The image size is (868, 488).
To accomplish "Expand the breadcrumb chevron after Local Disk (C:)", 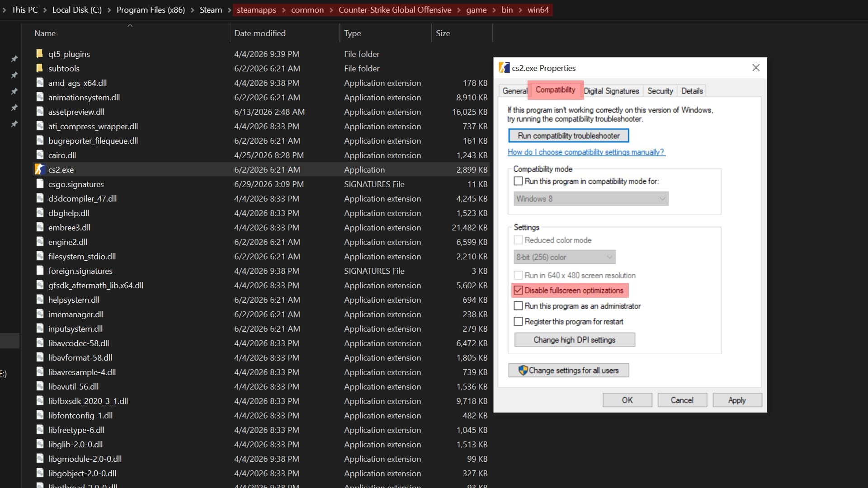I will [109, 10].
